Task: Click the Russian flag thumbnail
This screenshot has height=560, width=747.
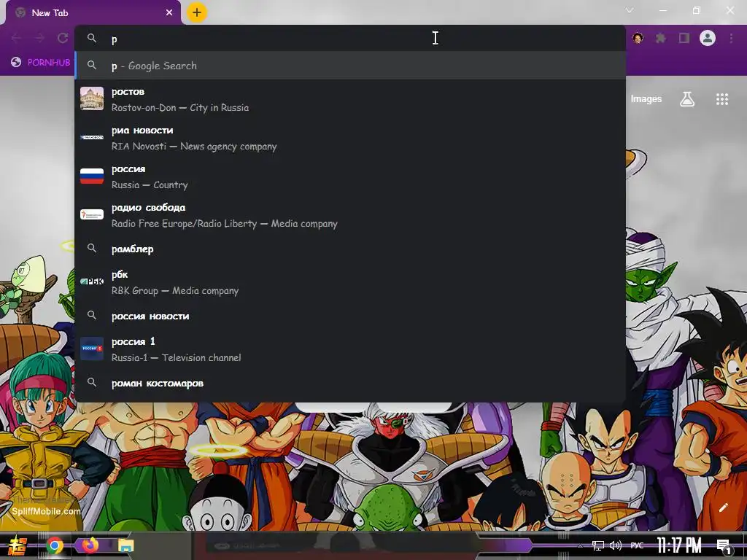Action: pyautogui.click(x=92, y=176)
